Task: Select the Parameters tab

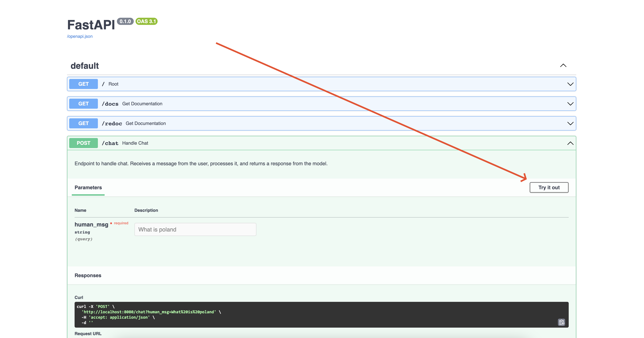Action: (88, 187)
